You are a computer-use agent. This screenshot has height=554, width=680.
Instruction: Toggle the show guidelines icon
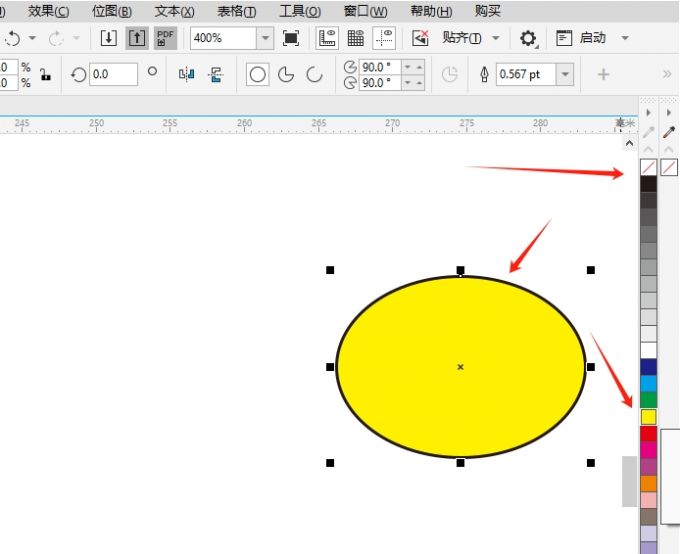click(x=384, y=38)
